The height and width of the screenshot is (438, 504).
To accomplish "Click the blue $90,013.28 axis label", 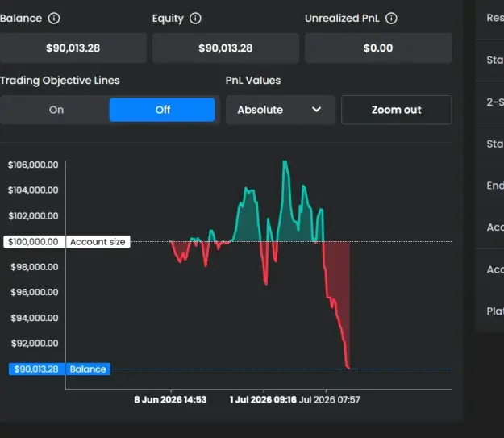I will tap(36, 369).
